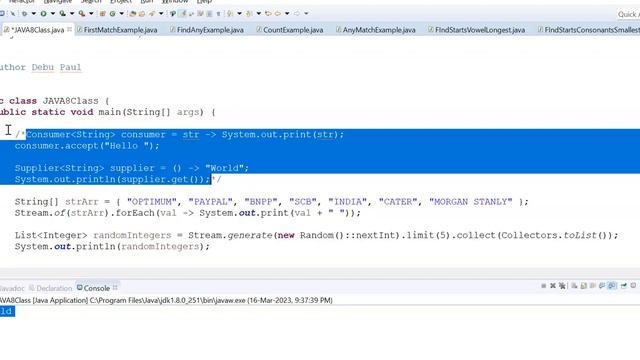This screenshot has width=640, height=360.
Task: Click the highlighted 'ld' console output
Action: tap(7, 312)
